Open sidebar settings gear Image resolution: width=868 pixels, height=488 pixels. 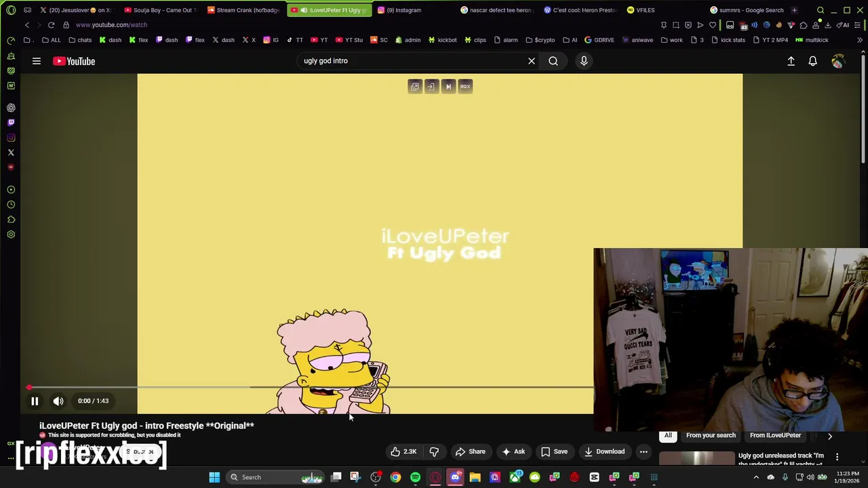pyautogui.click(x=11, y=235)
